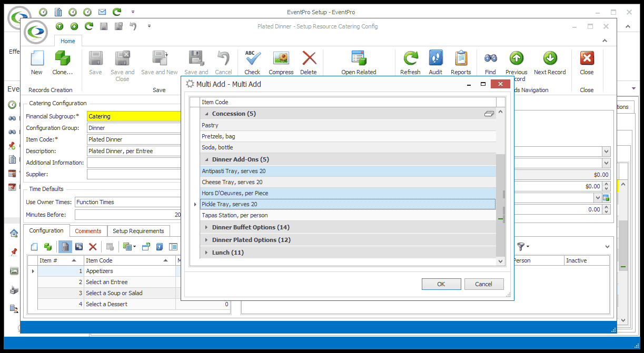Click the Compress image icon
This screenshot has height=353, width=644.
(x=281, y=59)
